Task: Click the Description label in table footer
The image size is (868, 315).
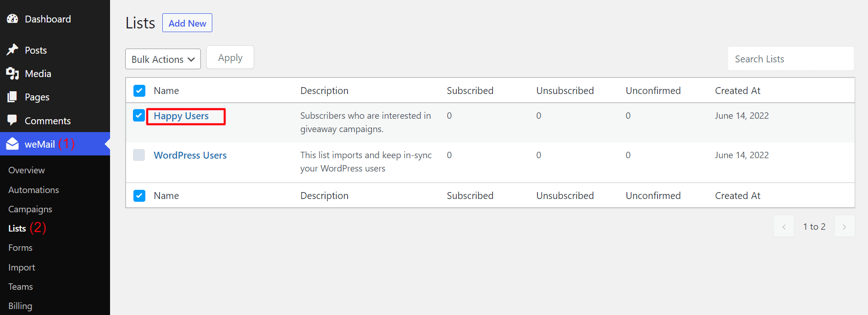Action: click(x=324, y=196)
